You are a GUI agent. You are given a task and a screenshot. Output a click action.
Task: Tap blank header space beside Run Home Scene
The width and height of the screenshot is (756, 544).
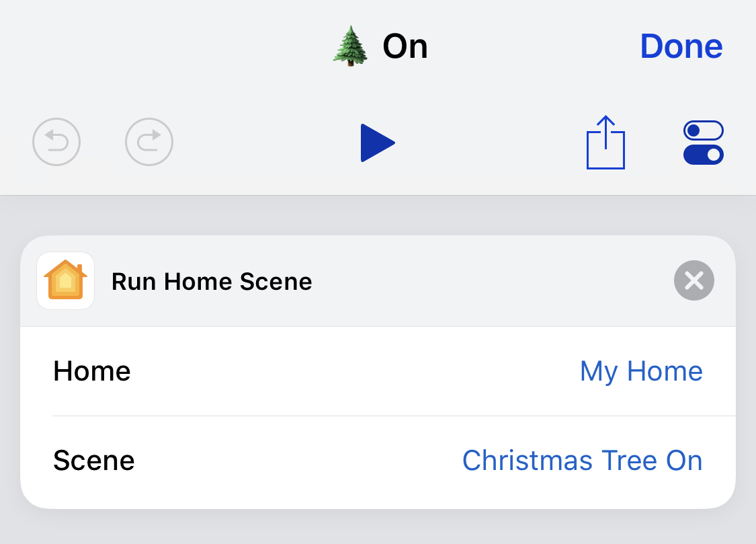492,281
